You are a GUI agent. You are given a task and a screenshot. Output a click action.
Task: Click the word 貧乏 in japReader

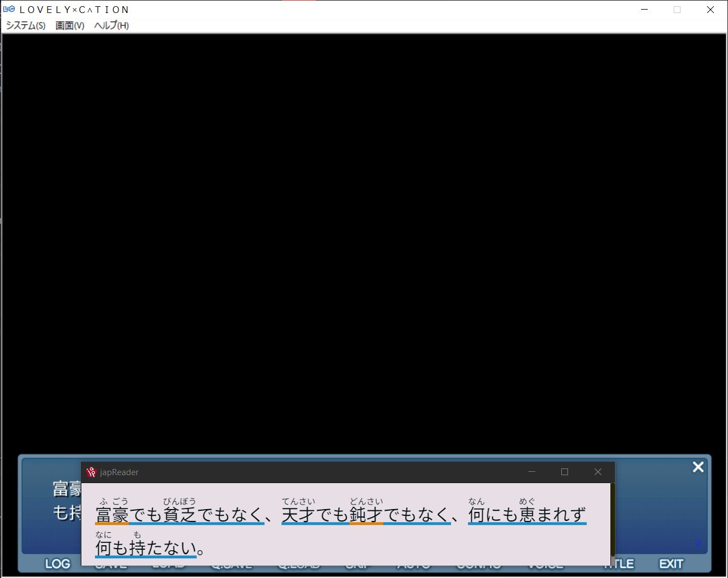pyautogui.click(x=180, y=515)
